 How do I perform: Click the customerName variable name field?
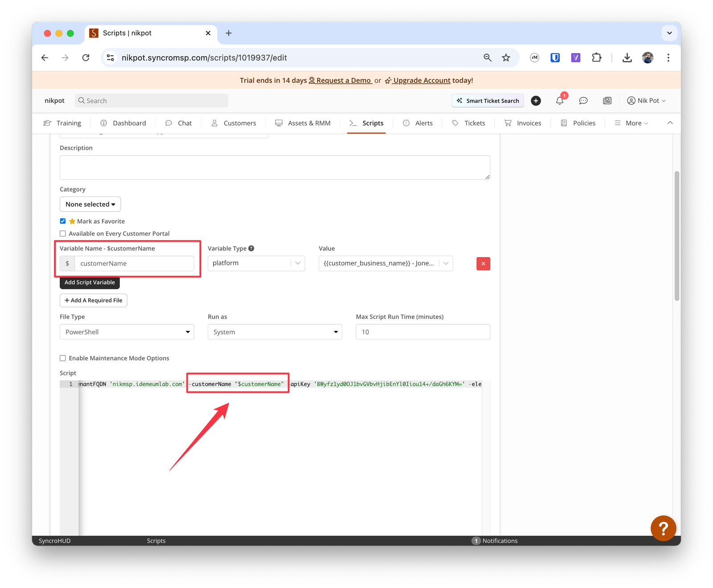[x=134, y=263]
